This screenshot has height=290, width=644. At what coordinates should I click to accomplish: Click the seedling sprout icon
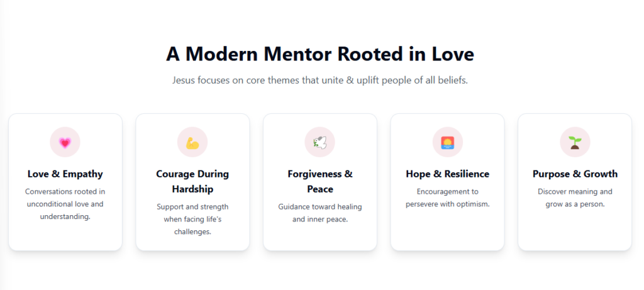(575, 142)
